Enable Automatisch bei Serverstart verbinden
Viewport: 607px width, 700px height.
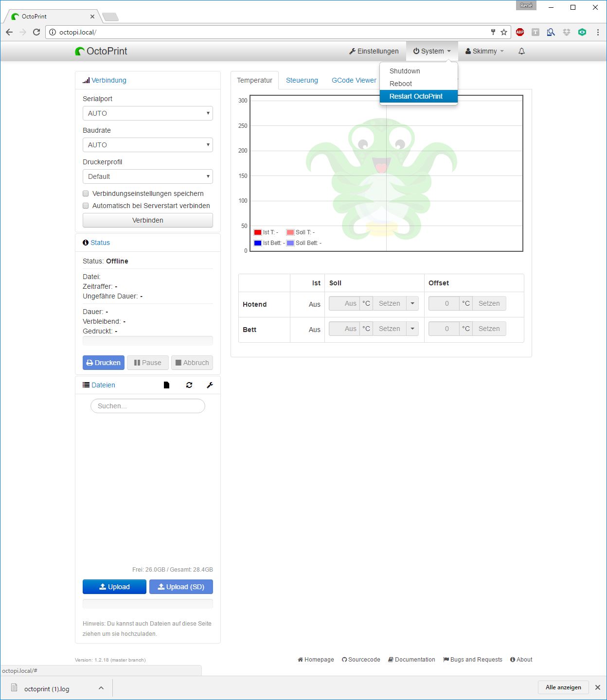pos(86,206)
